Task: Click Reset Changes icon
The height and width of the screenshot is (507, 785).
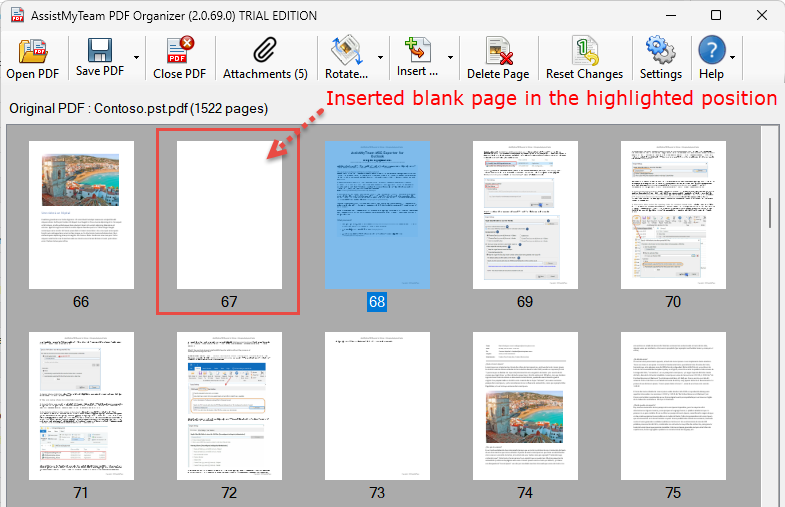Action: click(584, 50)
